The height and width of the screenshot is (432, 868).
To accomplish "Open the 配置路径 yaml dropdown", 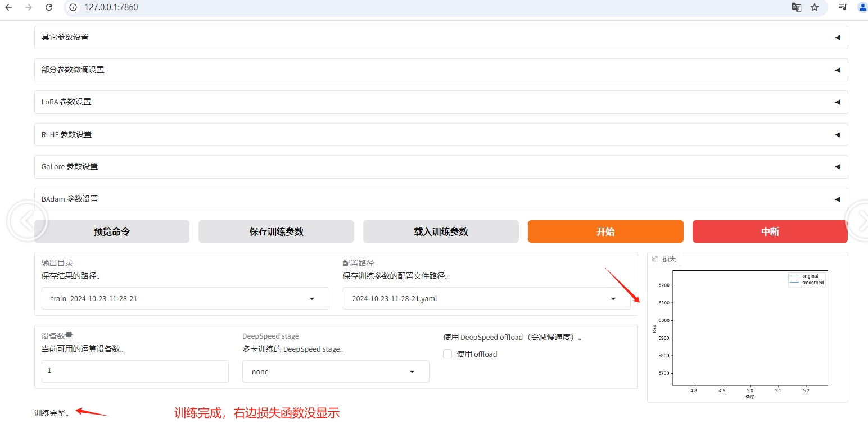I will pos(486,299).
